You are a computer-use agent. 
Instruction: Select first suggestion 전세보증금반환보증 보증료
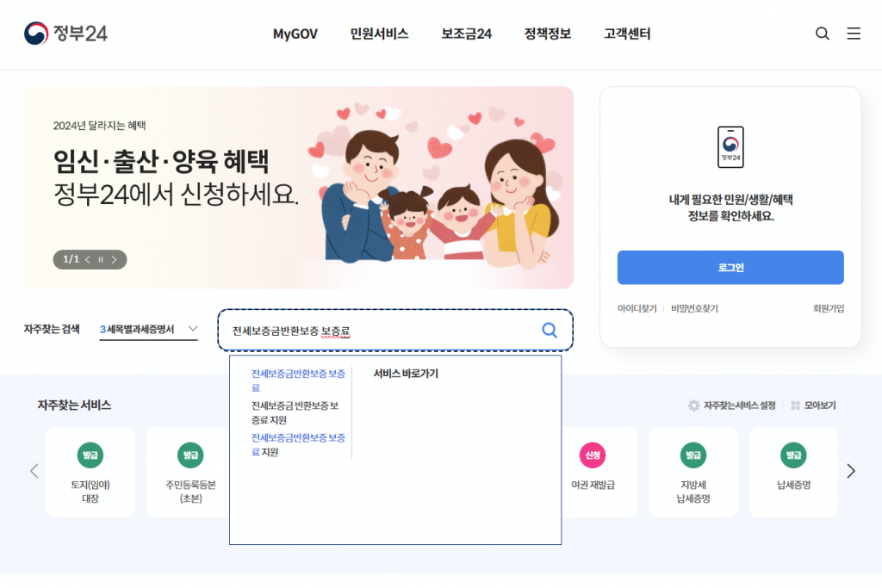click(x=298, y=381)
